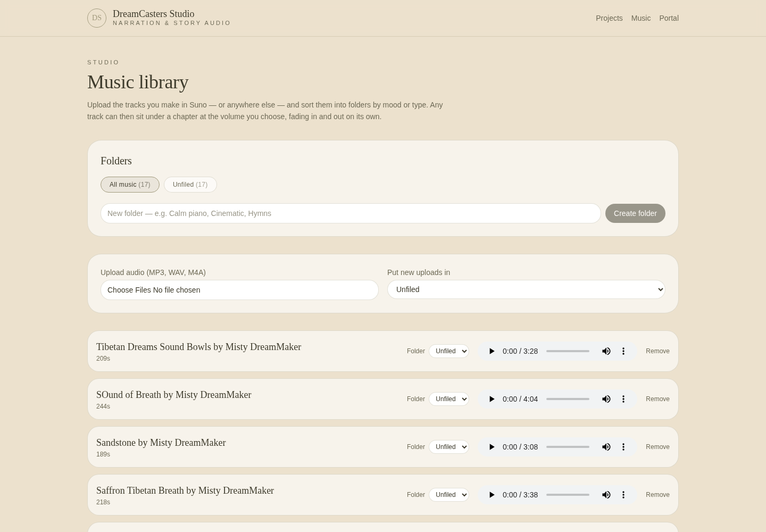
Task: Click the '0:00 / 3:08' time readout
Action: [520, 447]
